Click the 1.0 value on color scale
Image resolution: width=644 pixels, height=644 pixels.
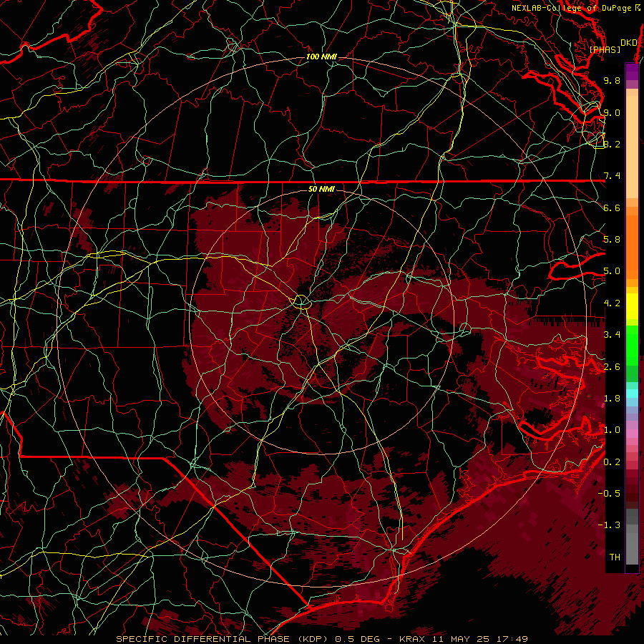[612, 430]
